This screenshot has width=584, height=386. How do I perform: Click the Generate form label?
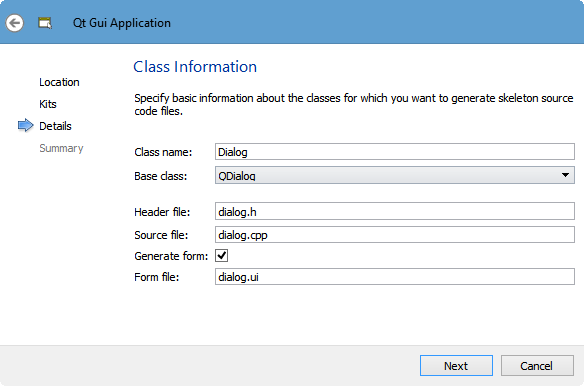[171, 256]
